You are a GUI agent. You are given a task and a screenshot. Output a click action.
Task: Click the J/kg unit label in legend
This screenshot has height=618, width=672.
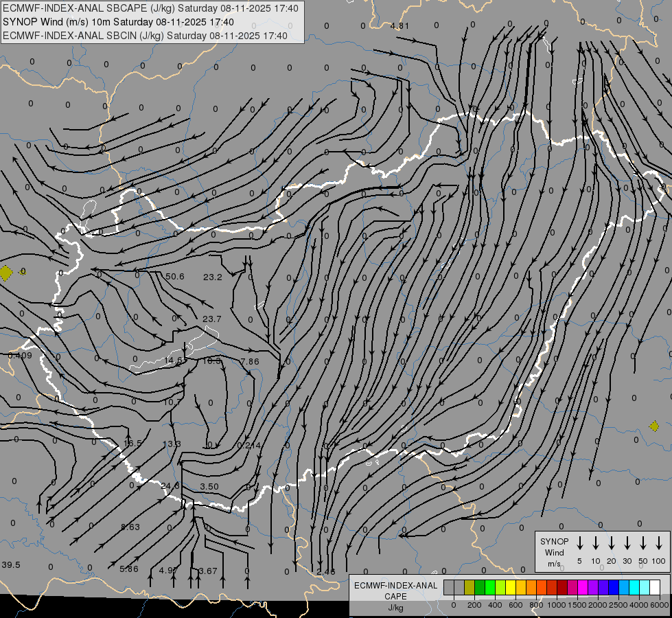395,608
